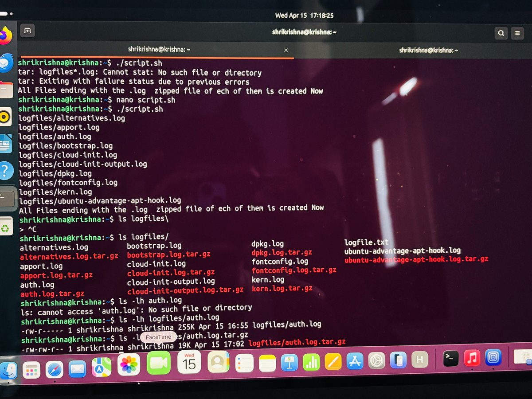Viewport: 532px width, 399px height.
Task: Launch Numbers from the Mac dock
Action: [x=311, y=362]
